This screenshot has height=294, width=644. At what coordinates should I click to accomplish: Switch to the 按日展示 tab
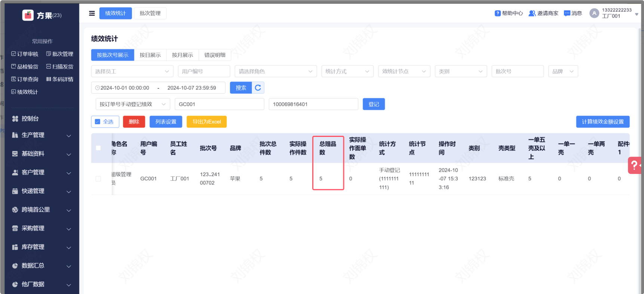tap(150, 55)
